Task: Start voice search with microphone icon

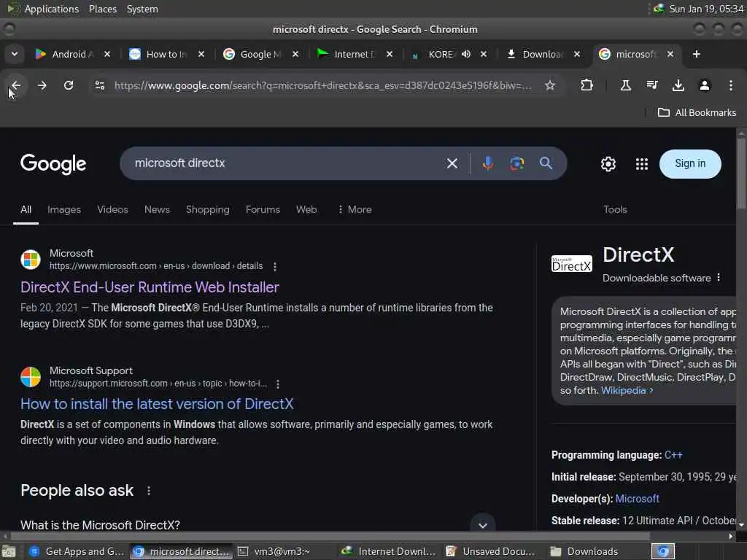Action: [487, 163]
